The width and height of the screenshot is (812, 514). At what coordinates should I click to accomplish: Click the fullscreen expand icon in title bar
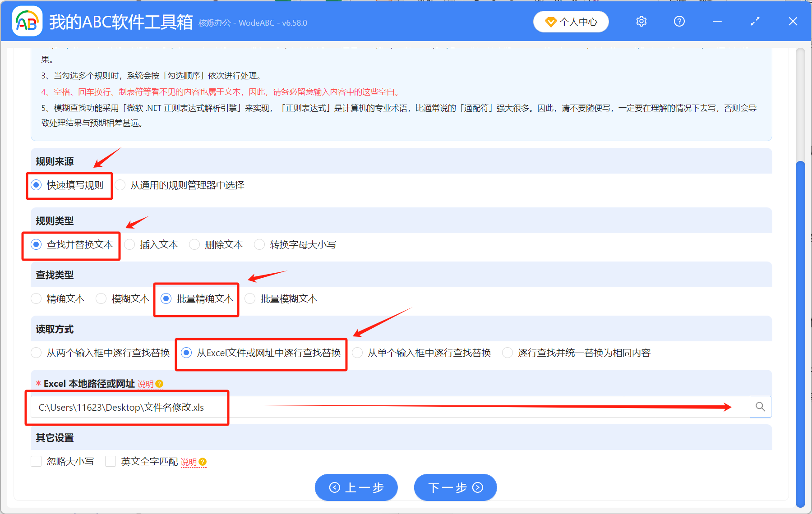(x=755, y=21)
